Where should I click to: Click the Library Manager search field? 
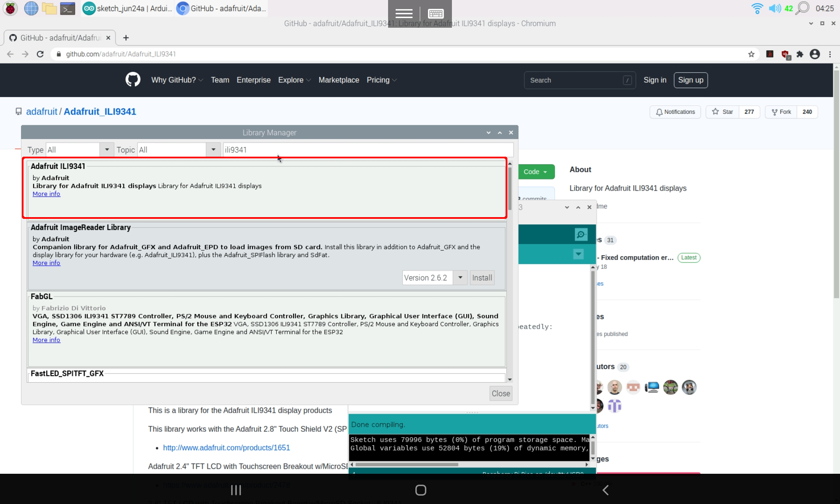pos(367,150)
